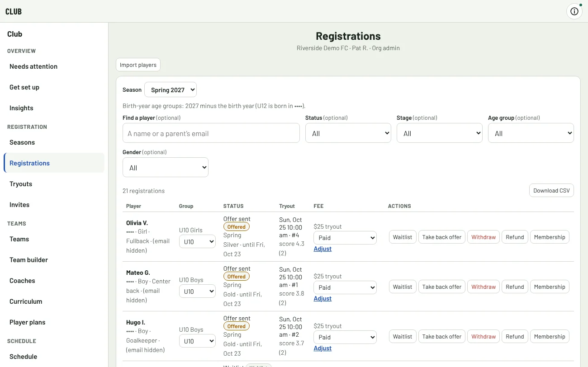Viewport: 588px width, 367px height.
Task: Waitlist Olivia V.
Action: coord(403,237)
